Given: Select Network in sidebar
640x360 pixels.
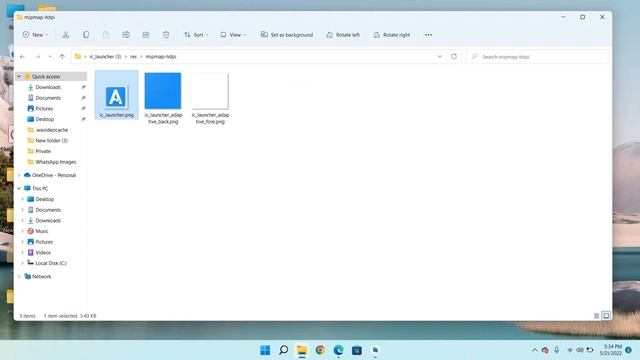Looking at the screenshot, I should pyautogui.click(x=41, y=277).
